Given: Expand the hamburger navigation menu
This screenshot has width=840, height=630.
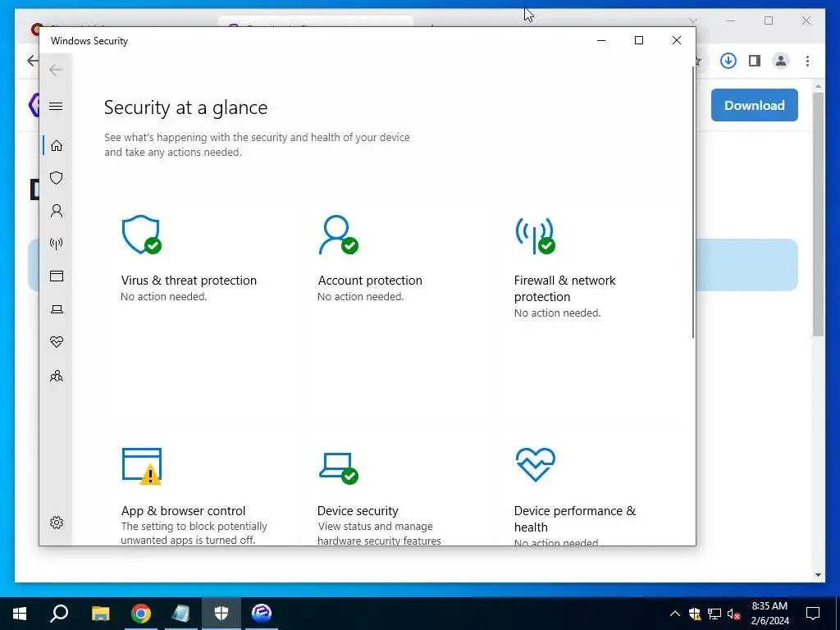Looking at the screenshot, I should click(x=56, y=106).
